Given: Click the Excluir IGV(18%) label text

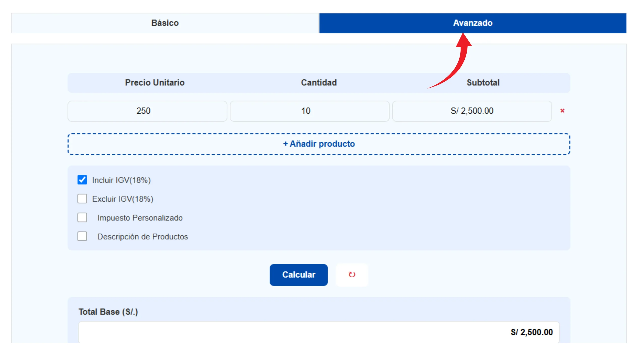Looking at the screenshot, I should 123,199.
